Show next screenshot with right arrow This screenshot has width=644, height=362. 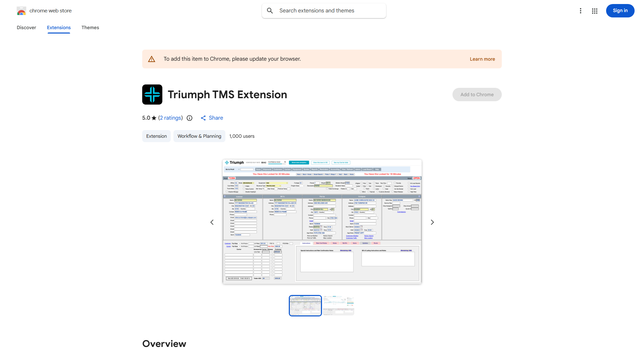tap(432, 222)
